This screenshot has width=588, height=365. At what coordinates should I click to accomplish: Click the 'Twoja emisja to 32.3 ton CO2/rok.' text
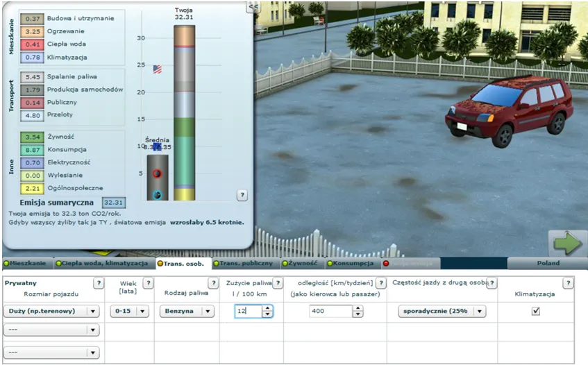(65, 214)
